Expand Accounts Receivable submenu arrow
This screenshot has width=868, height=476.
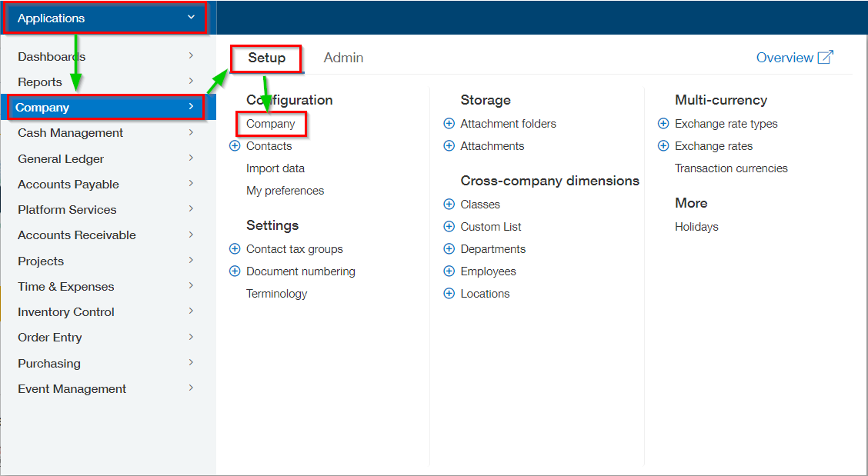[191, 235]
